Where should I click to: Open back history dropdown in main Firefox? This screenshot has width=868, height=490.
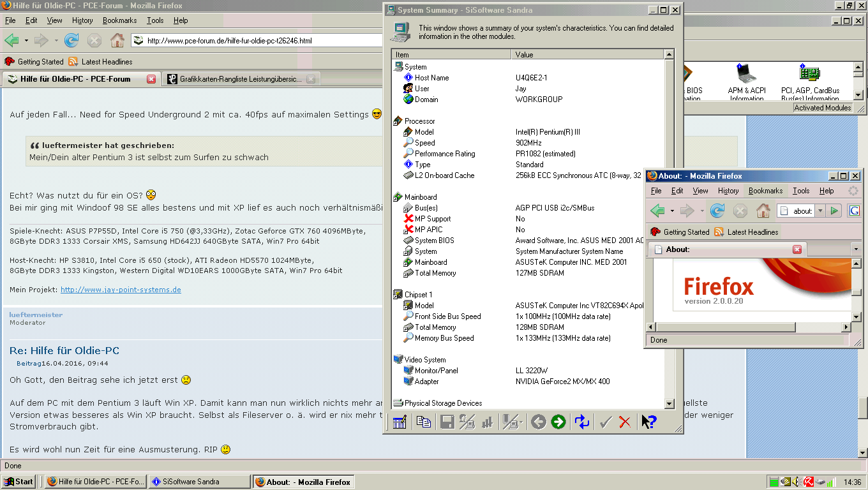click(x=26, y=41)
